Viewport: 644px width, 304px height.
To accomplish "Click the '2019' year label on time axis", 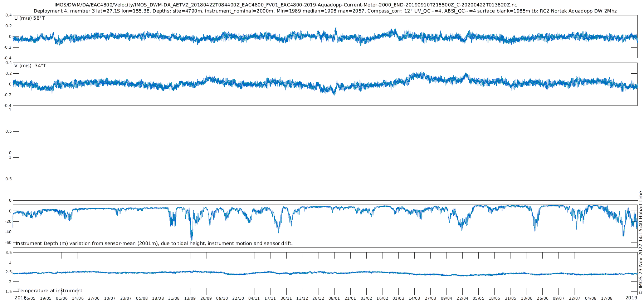I will click(x=631, y=298).
